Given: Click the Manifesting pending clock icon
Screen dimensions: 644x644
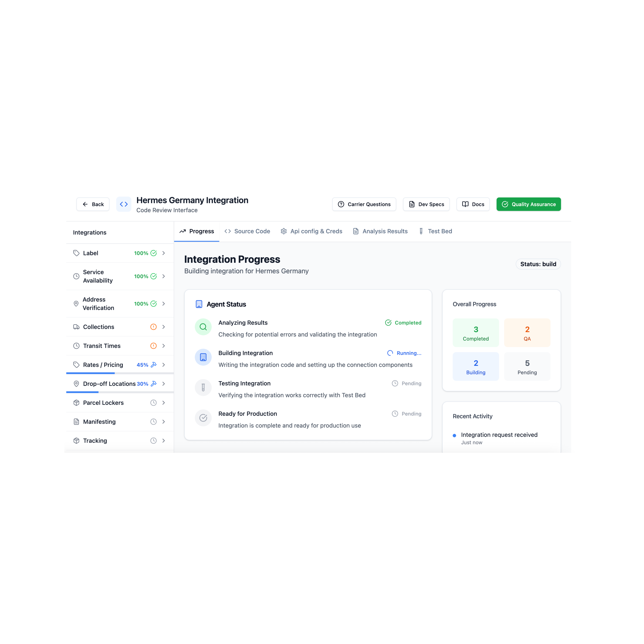Looking at the screenshot, I should pos(153,422).
